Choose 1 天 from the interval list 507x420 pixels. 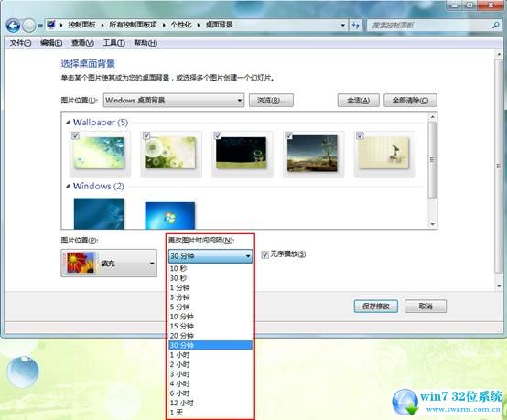210,413
